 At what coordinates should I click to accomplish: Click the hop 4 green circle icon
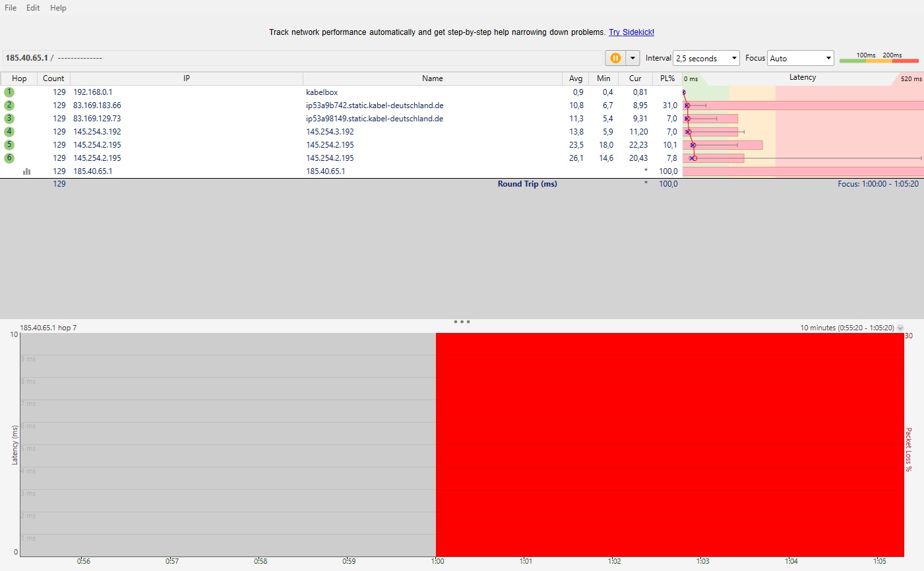click(9, 132)
